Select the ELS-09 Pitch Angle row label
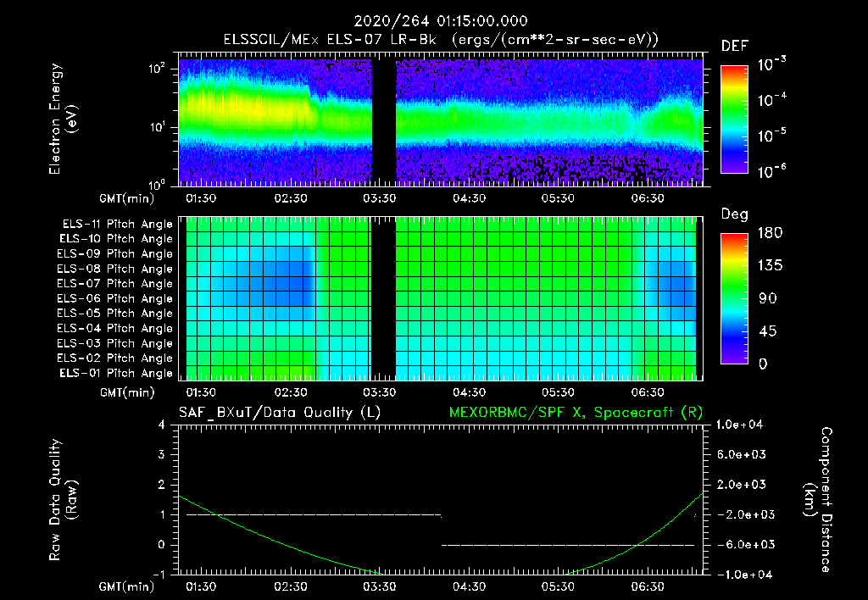 pyautogui.click(x=114, y=254)
